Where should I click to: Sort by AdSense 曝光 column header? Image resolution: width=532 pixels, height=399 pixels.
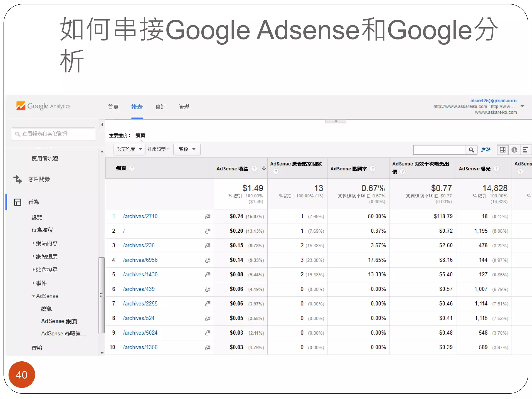[x=475, y=169]
